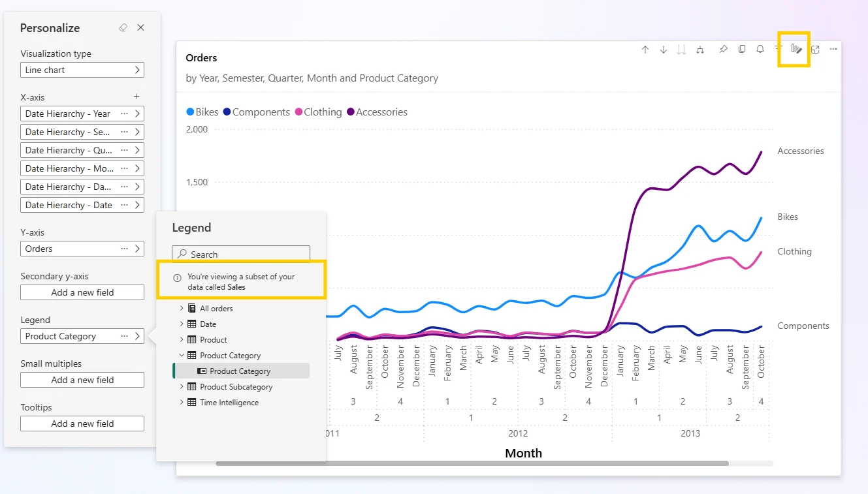The height and width of the screenshot is (494, 868).
Task: Click the drill up arrow icon
Action: pos(645,50)
